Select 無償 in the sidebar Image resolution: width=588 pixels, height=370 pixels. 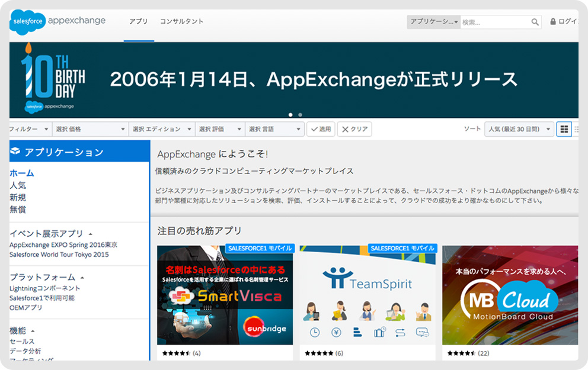(18, 210)
